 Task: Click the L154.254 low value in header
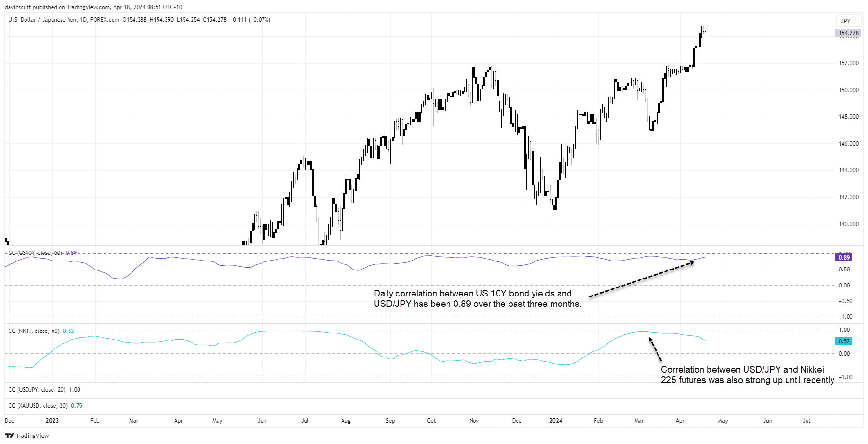pos(188,20)
